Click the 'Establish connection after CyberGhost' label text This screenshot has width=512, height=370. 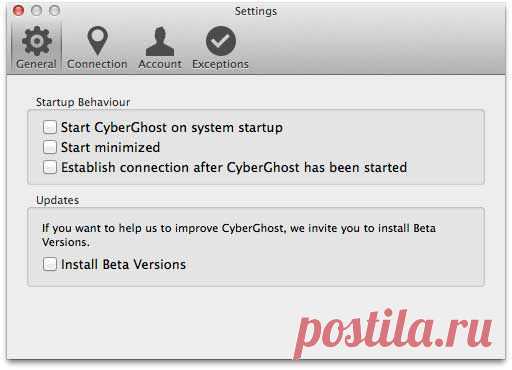coord(180,167)
